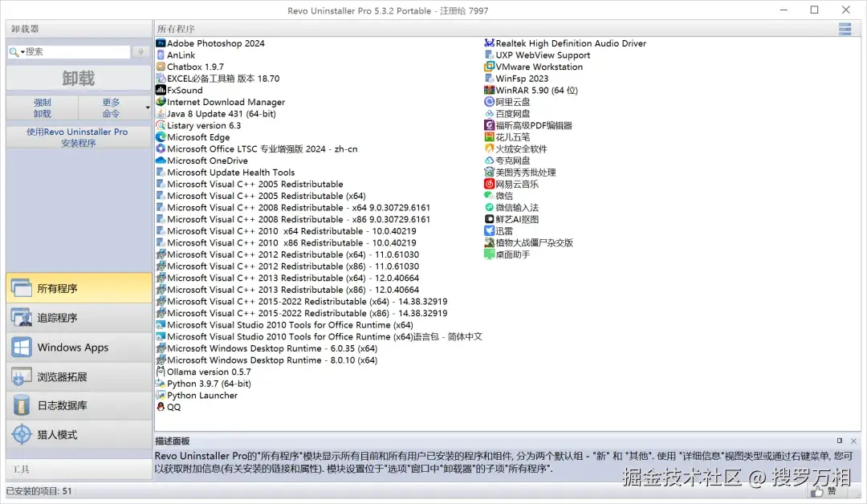The image size is (867, 504).
Task: Open the 所有程序 module
Action: [79, 288]
